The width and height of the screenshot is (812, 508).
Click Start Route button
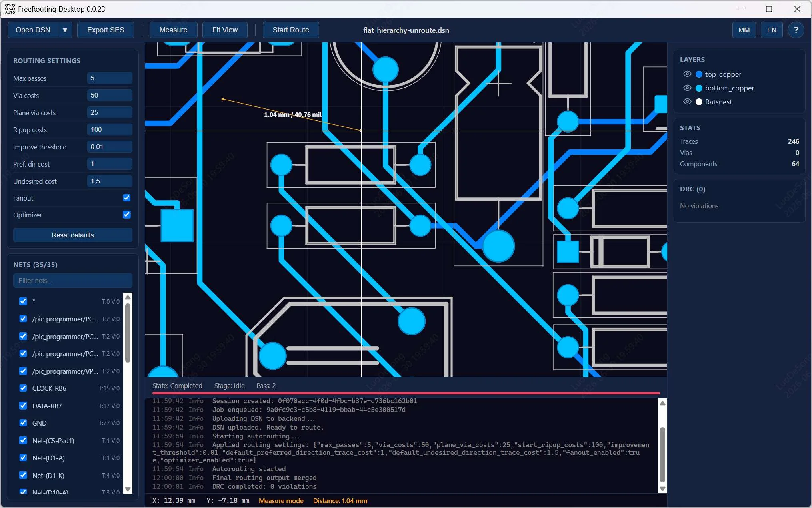coord(291,30)
